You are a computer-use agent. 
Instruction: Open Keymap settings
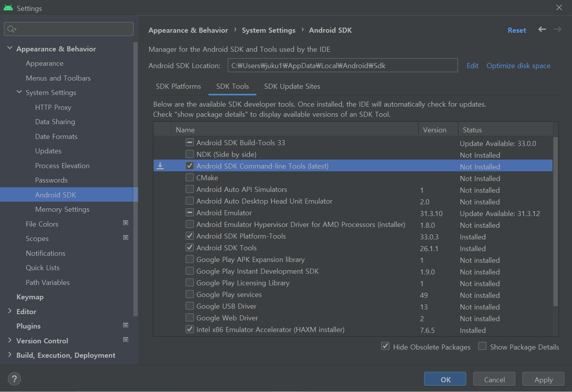30,297
